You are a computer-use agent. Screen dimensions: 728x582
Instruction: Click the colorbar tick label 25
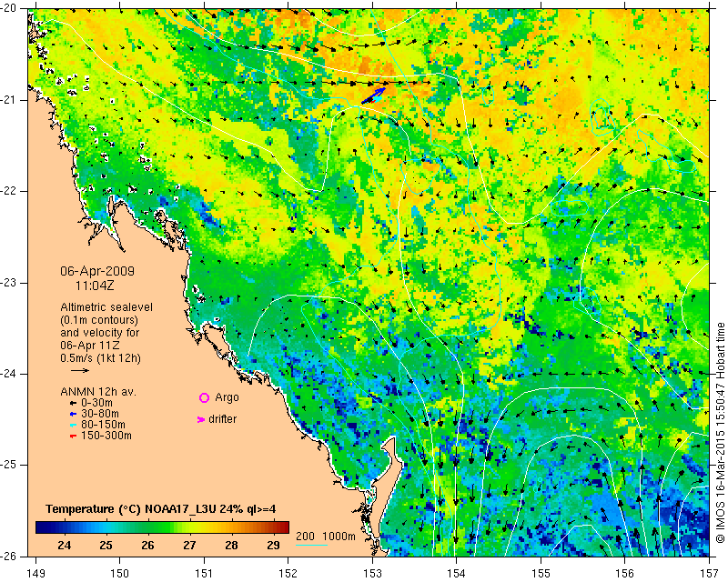106,545
